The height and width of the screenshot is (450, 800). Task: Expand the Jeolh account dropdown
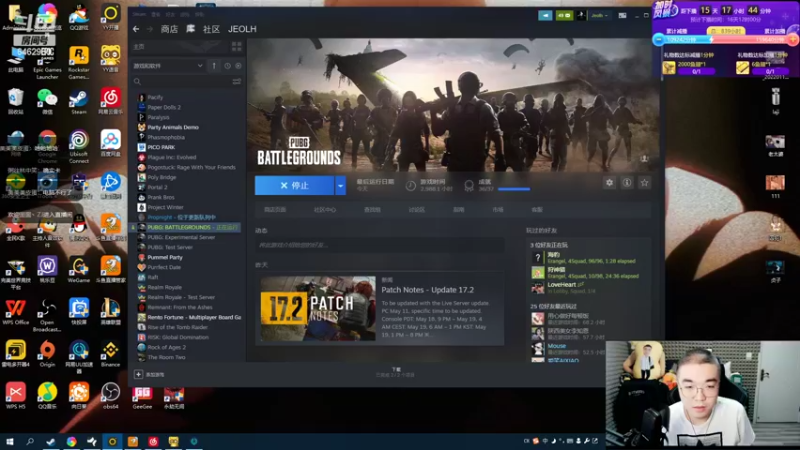[599, 15]
